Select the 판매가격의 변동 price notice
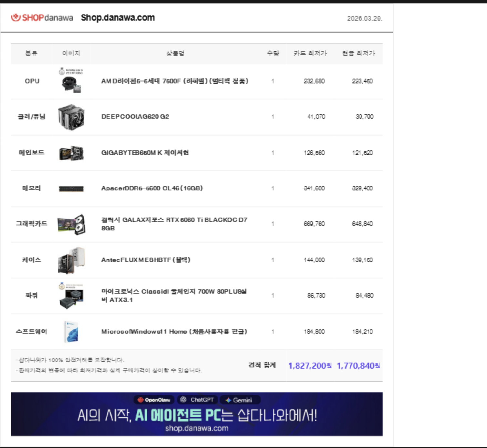The height and width of the screenshot is (448, 487). tap(109, 370)
